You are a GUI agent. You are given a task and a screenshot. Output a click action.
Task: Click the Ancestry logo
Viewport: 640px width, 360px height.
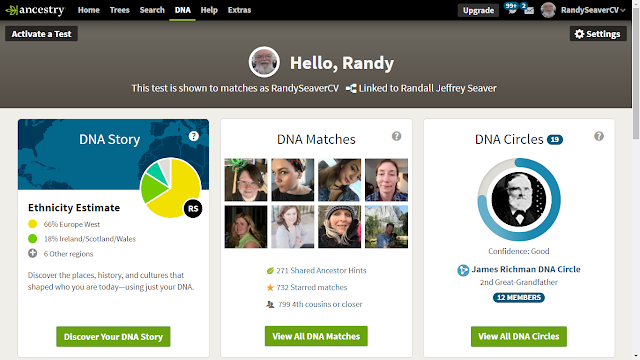(x=35, y=10)
